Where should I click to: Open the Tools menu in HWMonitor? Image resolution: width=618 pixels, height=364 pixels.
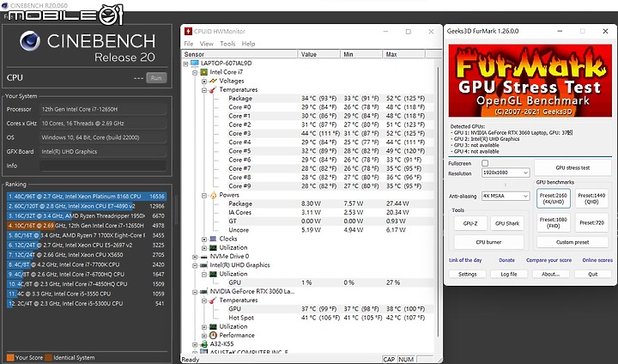click(227, 44)
